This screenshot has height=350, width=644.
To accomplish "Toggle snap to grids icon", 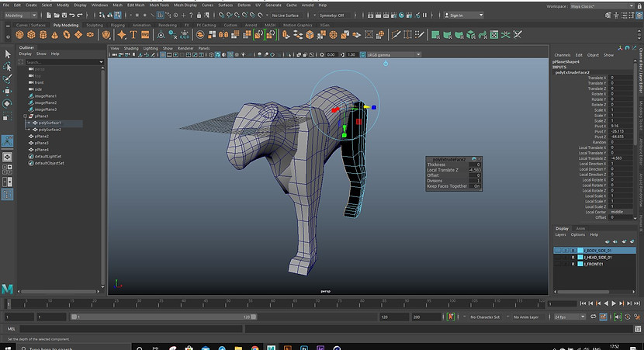I will pos(221,16).
